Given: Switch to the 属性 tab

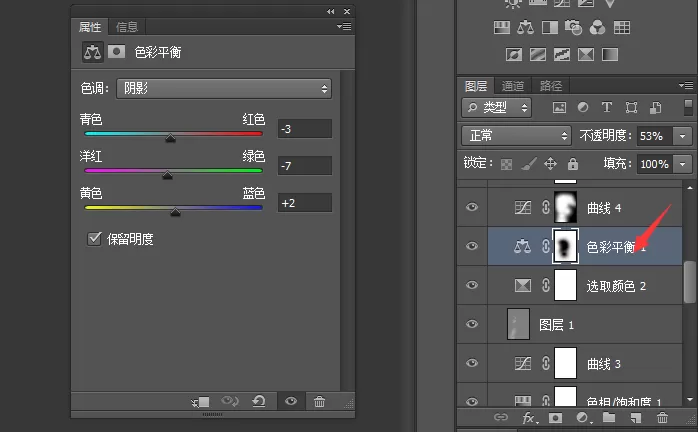Looking at the screenshot, I should click(90, 27).
